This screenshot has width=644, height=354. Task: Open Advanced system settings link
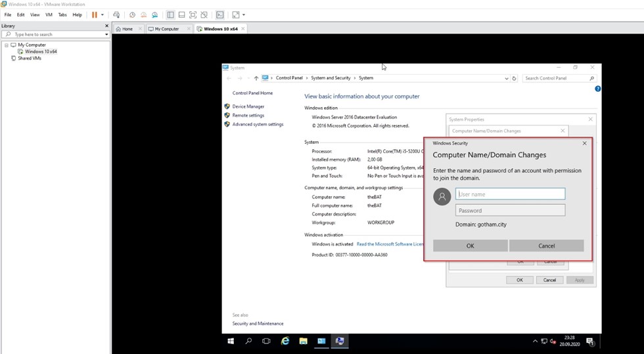tap(258, 124)
